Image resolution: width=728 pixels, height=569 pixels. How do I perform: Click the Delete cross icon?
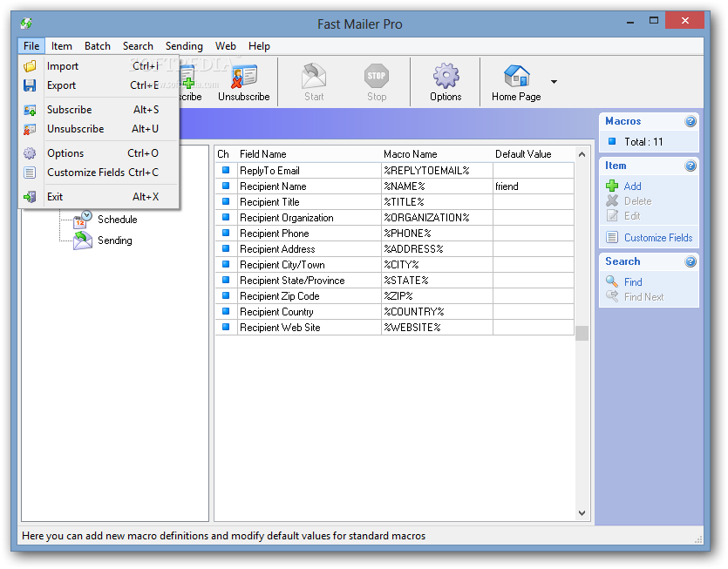612,200
